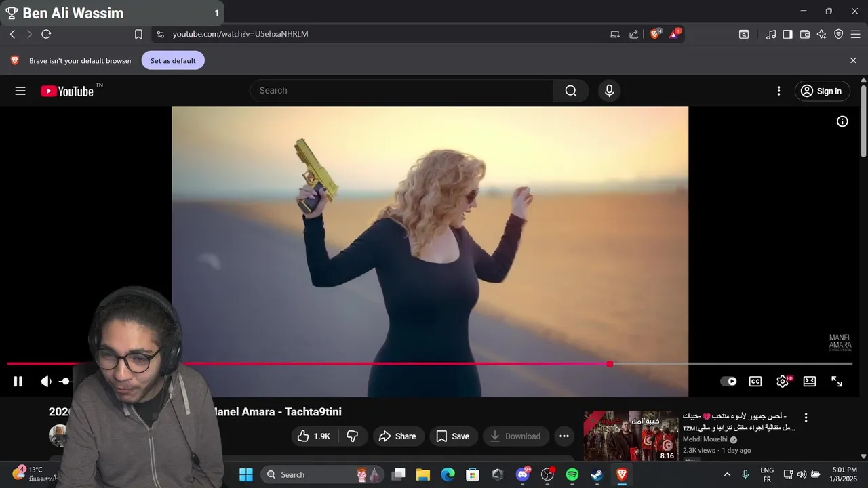Show hidden system tray icons chevron
Image resolution: width=868 pixels, height=488 pixels.
(727, 474)
